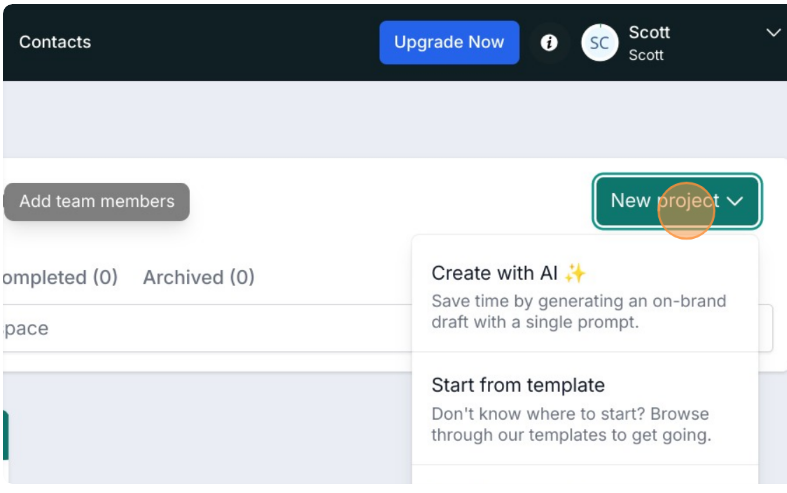Viewport: 787px width, 493px height.
Task: Click the Start from template description text
Action: [571, 424]
